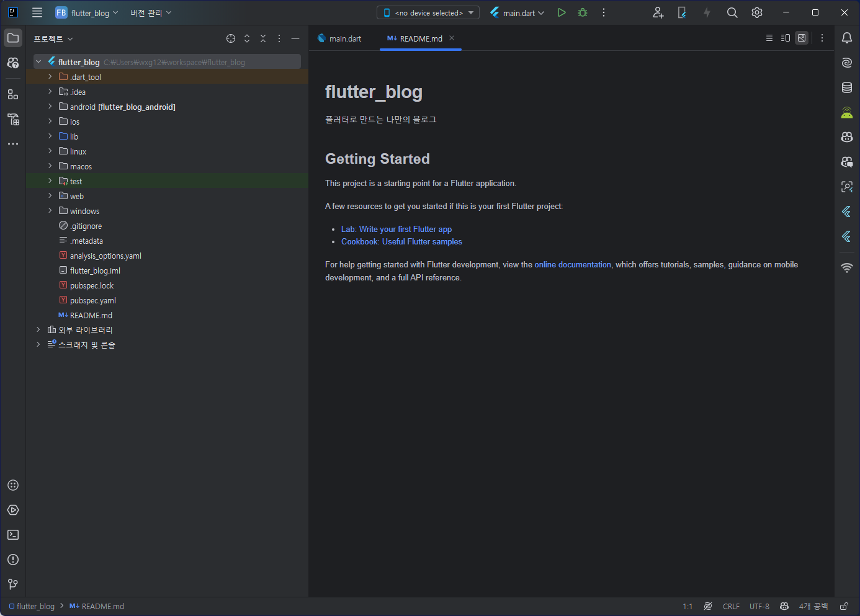This screenshot has height=616, width=860.
Task: Select opened file crosshair icon in Project panel
Action: pyautogui.click(x=231, y=38)
